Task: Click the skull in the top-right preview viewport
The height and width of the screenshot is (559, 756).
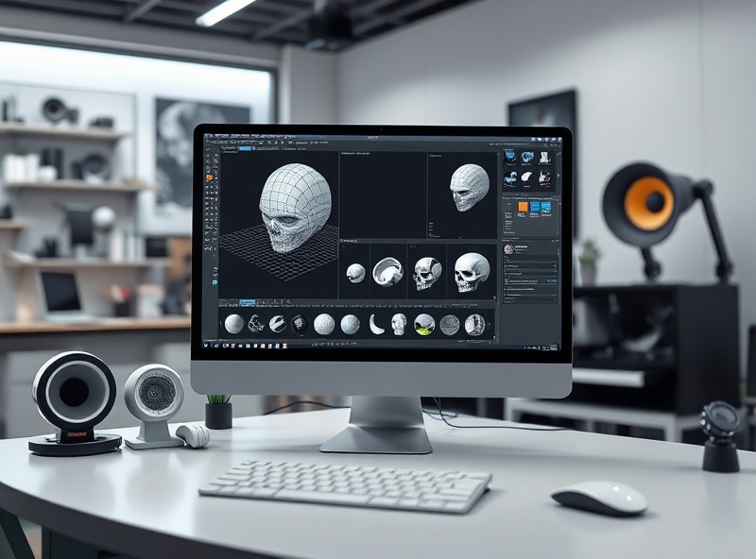Action: 469,186
